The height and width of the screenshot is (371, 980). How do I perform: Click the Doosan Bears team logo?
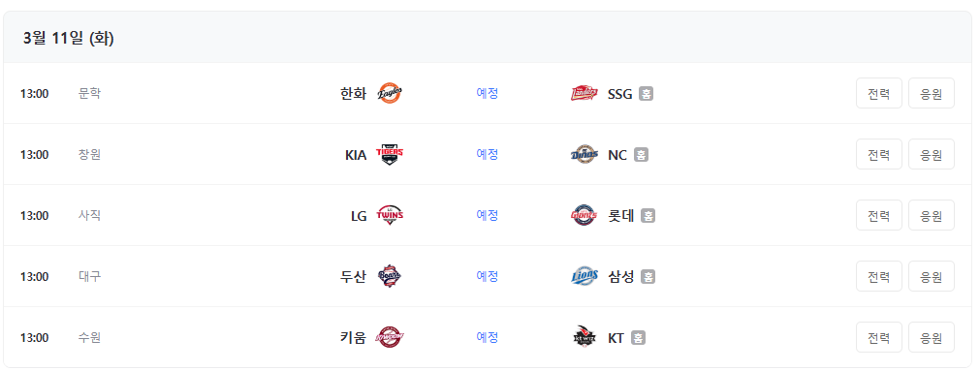[390, 276]
